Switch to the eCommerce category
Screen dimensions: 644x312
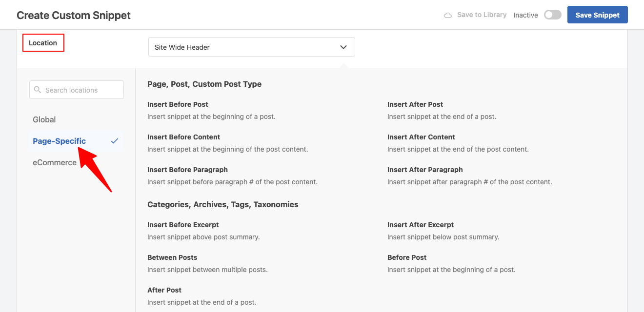pyautogui.click(x=55, y=162)
